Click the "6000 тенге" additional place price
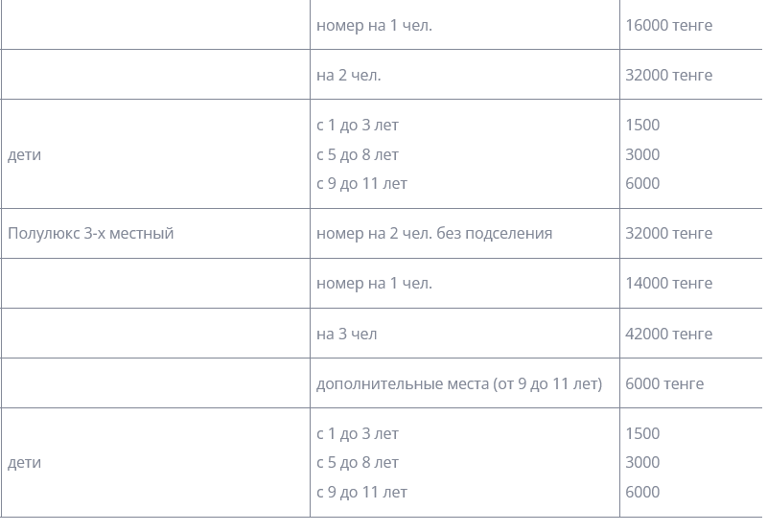Image resolution: width=767 pixels, height=532 pixels. click(x=663, y=383)
